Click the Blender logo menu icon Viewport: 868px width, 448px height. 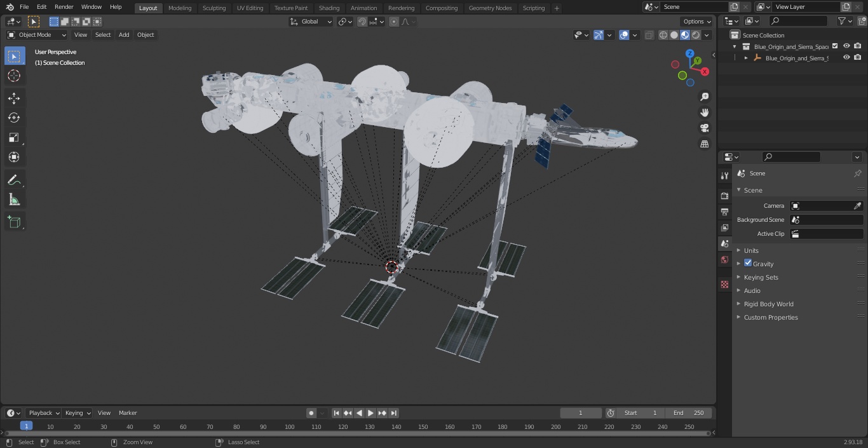(10, 7)
